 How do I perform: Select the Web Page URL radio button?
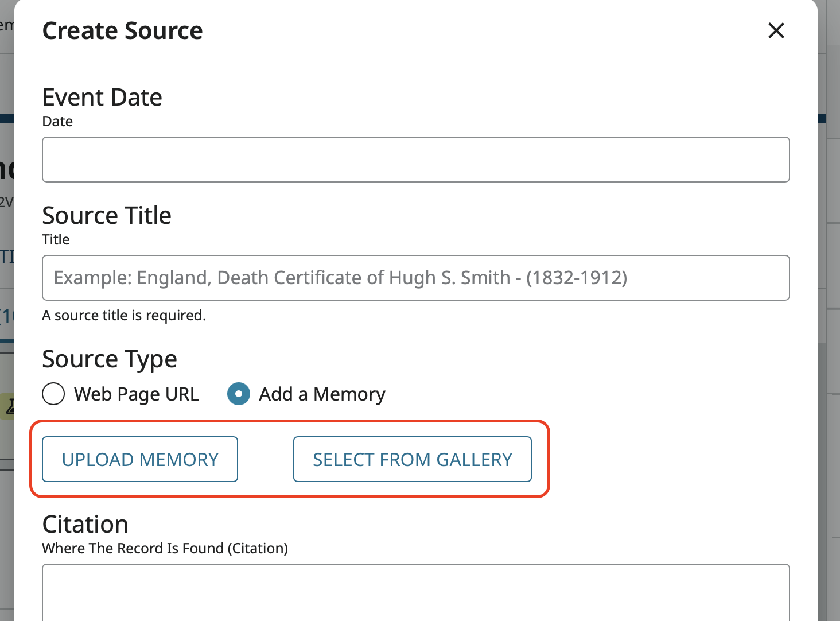[53, 394]
